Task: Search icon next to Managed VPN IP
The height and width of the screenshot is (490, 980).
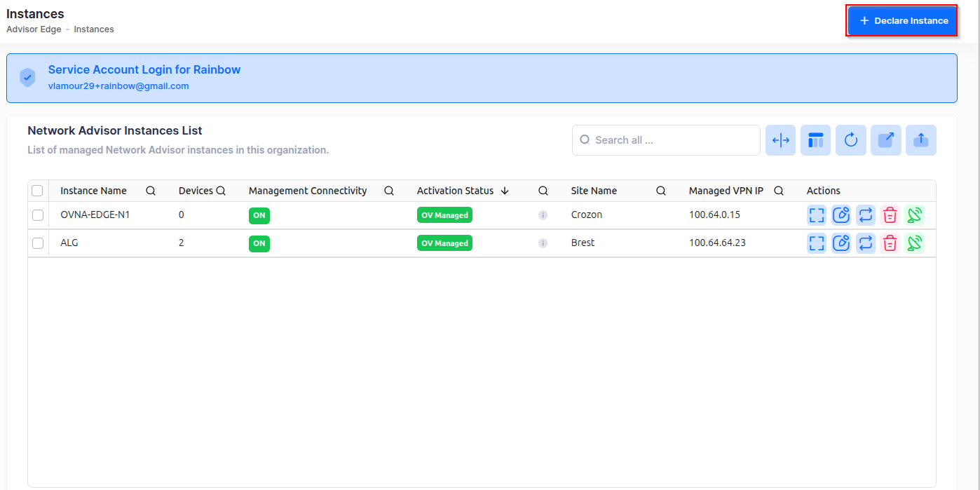Action: pyautogui.click(x=779, y=191)
